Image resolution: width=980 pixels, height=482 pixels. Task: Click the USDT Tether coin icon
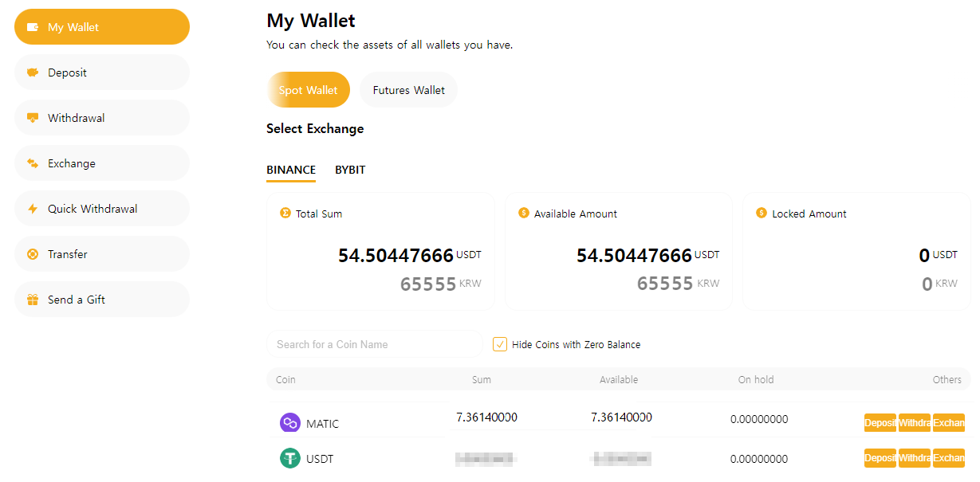[x=289, y=458]
